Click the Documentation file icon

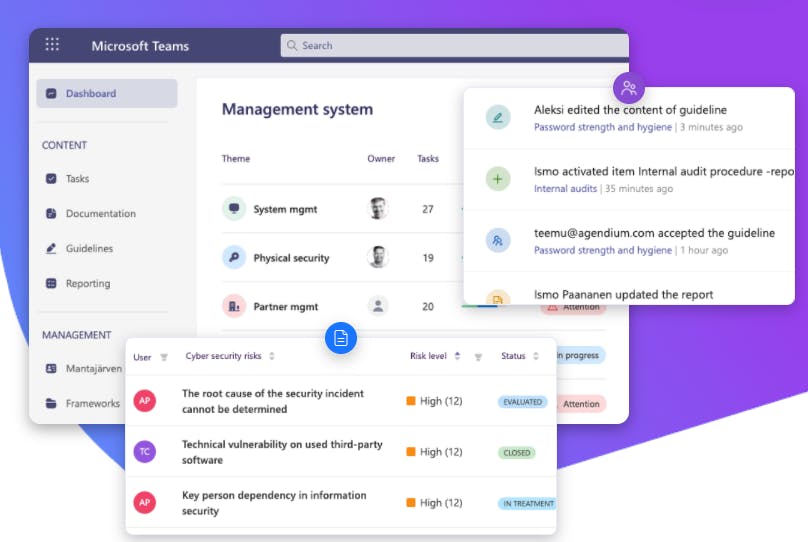pyautogui.click(x=51, y=213)
